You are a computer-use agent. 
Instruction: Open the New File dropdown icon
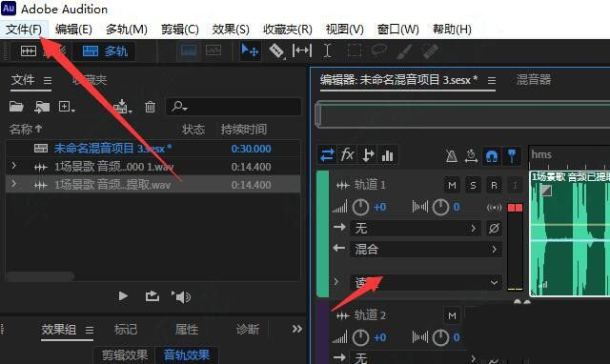pyautogui.click(x=67, y=107)
